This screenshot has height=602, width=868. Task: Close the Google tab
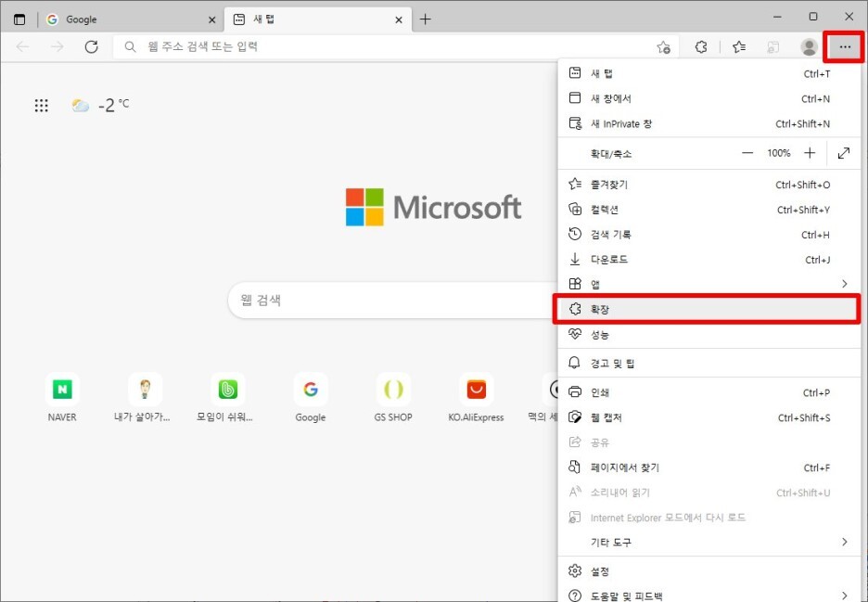(211, 19)
